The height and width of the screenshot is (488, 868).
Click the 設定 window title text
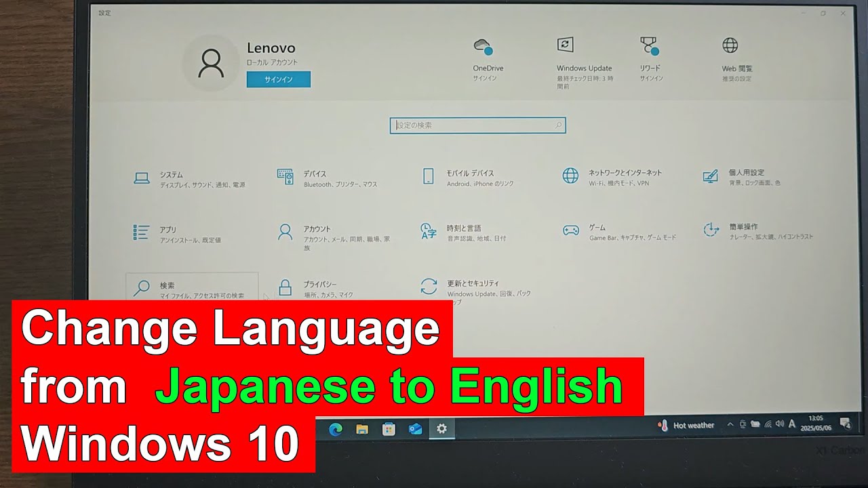coord(104,13)
